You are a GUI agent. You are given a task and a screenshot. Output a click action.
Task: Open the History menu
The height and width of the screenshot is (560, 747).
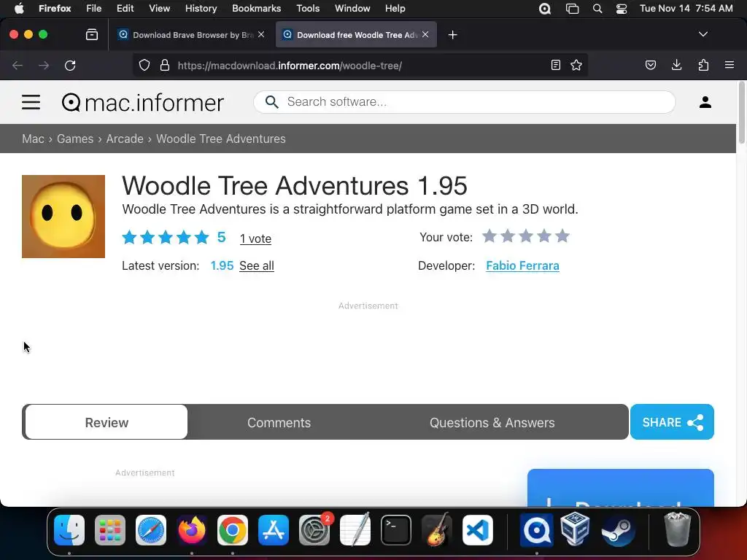coord(201,8)
